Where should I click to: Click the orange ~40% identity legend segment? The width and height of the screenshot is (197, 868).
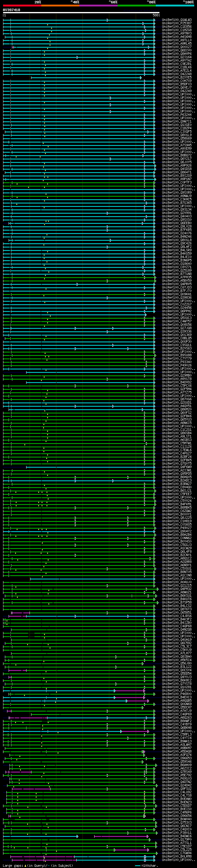[x=60, y=6]
